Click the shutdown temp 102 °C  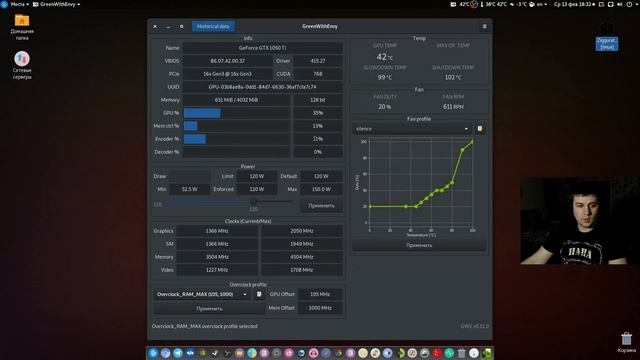click(x=453, y=77)
